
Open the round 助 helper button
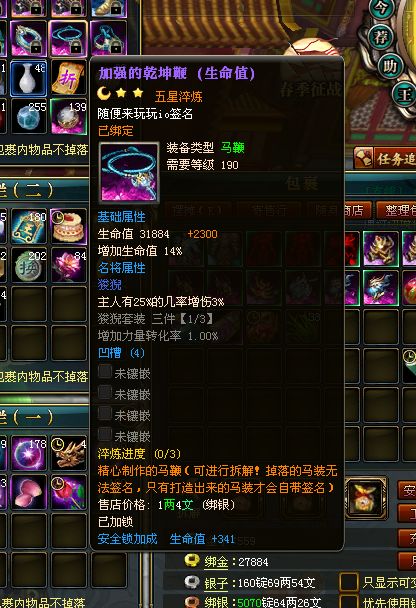[390, 66]
